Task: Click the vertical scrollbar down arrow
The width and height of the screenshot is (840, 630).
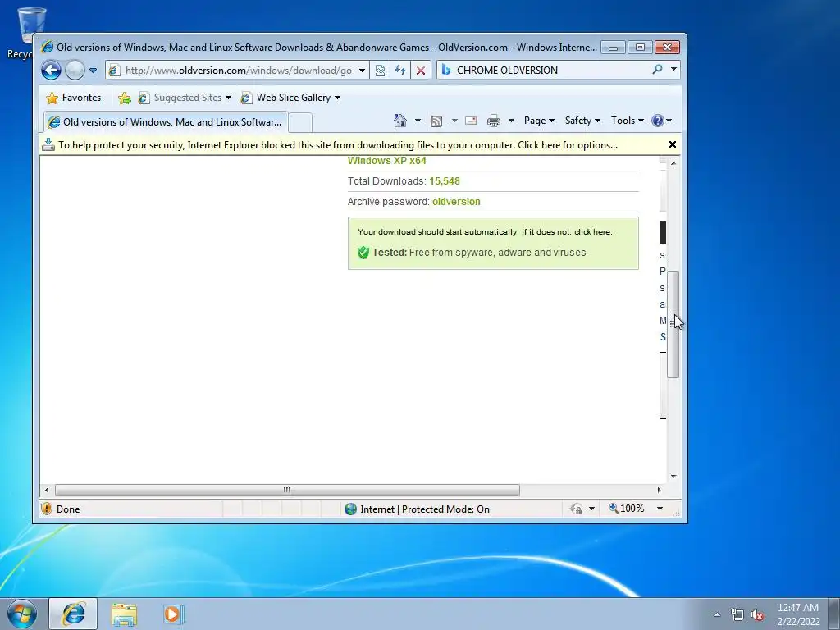Action: click(673, 477)
